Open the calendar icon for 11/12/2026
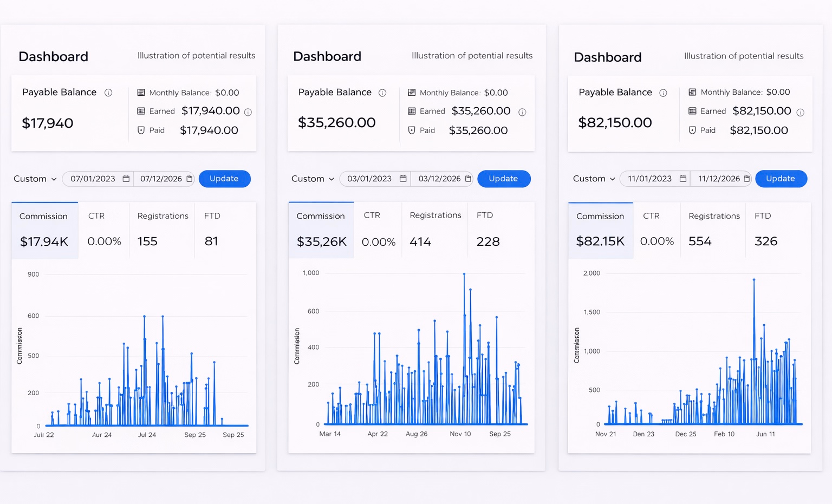 746,179
